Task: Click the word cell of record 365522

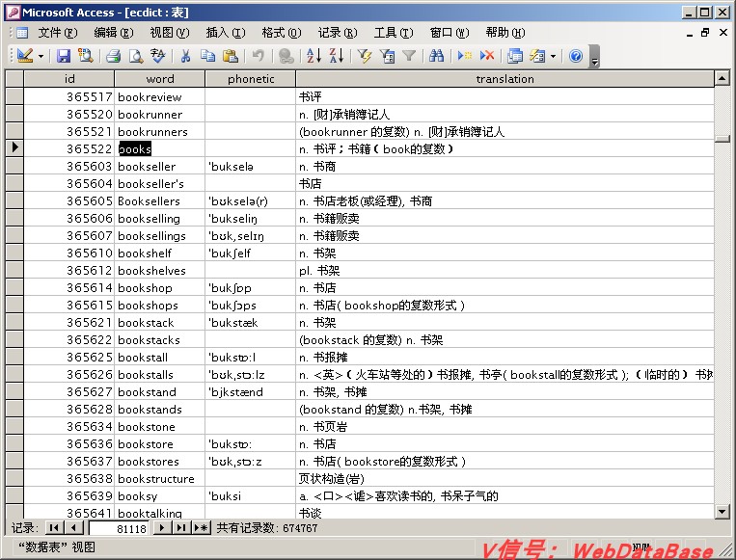Action: (x=159, y=148)
